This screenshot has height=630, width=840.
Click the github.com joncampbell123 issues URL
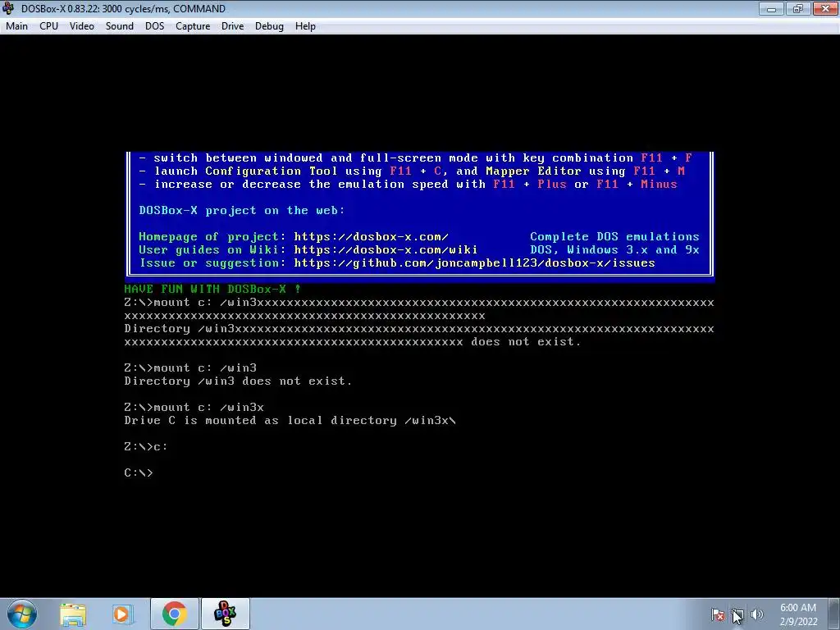[x=475, y=263]
